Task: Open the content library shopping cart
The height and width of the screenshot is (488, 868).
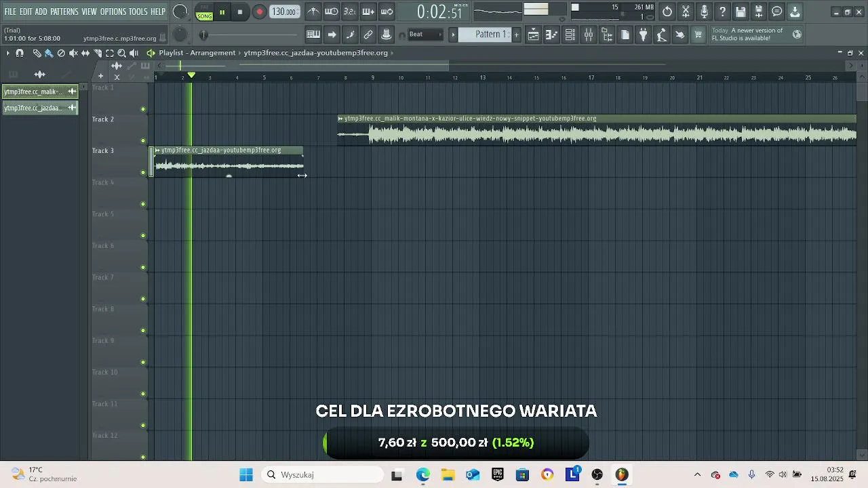Action: coord(698,35)
